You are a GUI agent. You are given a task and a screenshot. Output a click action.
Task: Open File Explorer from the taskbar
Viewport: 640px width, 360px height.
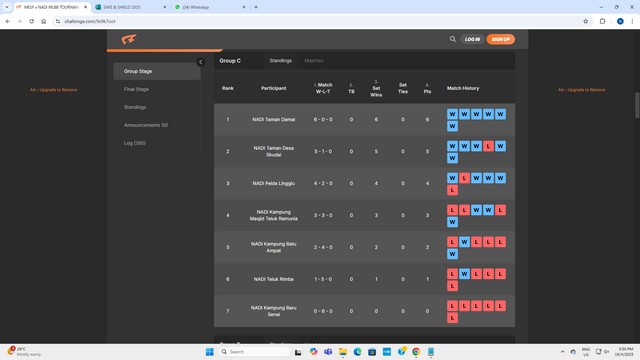tap(343, 352)
